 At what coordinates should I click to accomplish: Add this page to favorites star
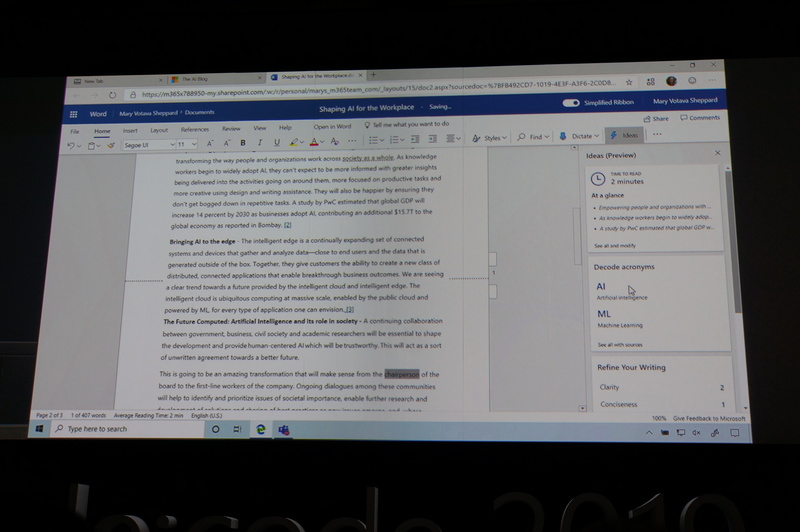pos(629,82)
